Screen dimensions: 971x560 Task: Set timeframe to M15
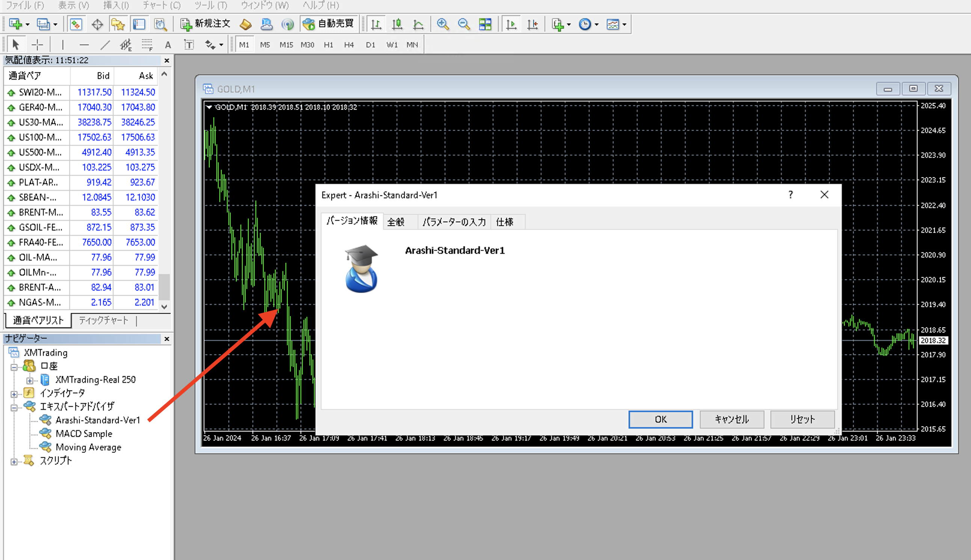(286, 45)
